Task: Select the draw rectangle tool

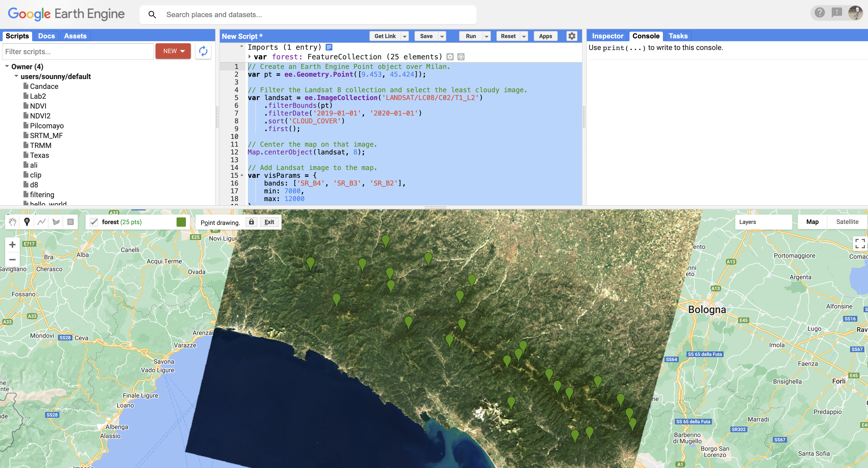Action: pos(71,222)
